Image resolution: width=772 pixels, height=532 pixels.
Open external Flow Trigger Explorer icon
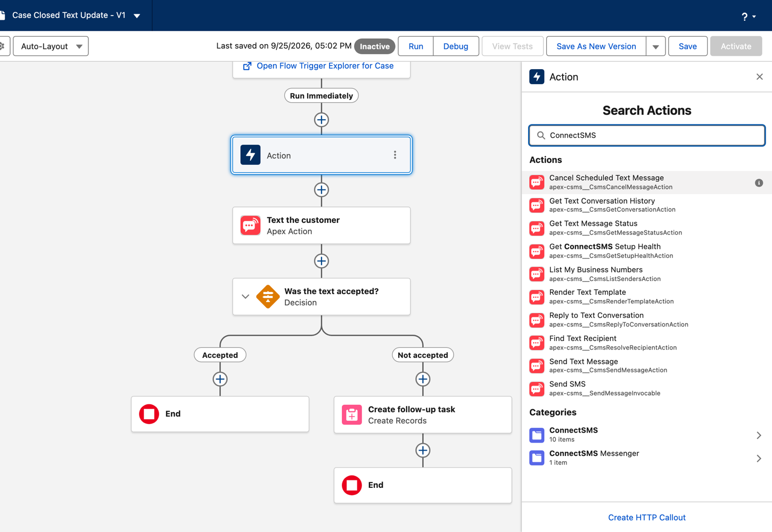247,66
